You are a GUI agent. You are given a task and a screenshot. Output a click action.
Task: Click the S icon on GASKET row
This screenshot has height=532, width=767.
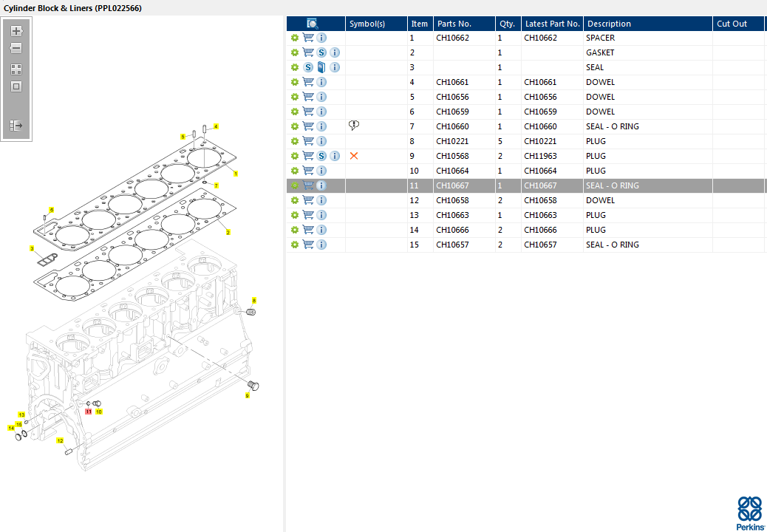[x=321, y=52]
